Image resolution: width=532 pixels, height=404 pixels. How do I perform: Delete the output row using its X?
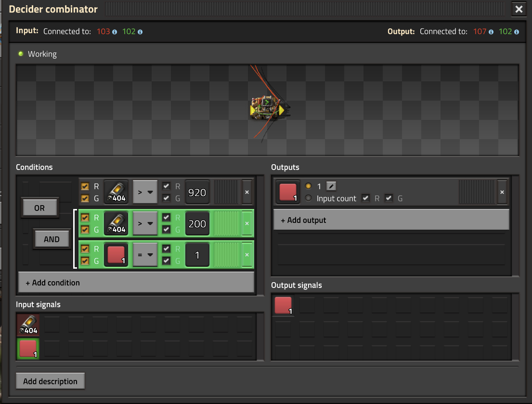502,192
